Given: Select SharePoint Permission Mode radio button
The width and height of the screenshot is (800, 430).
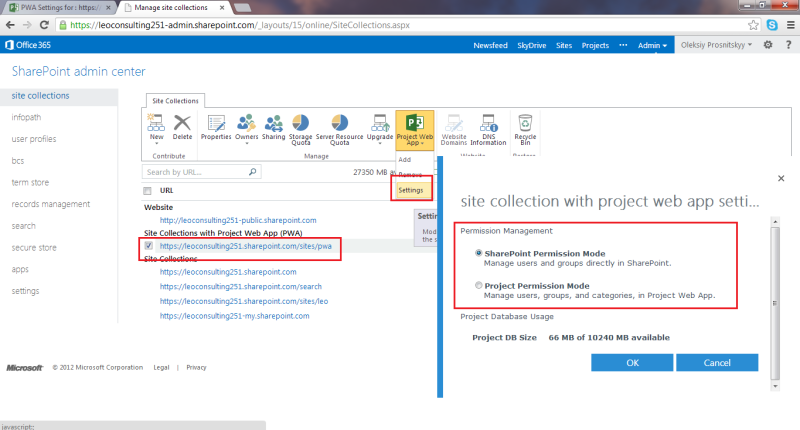Looking at the screenshot, I should [x=479, y=253].
